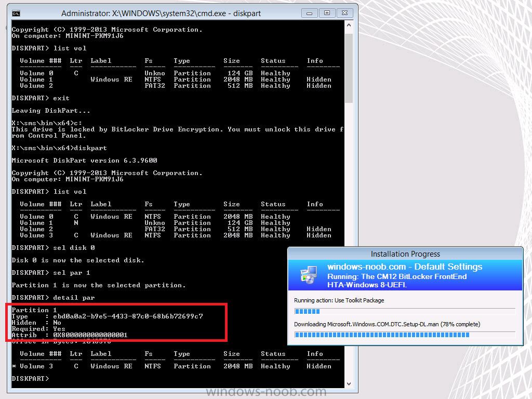This screenshot has width=532, height=399.
Task: Click the 'Required: Yes' line
Action: (38, 329)
